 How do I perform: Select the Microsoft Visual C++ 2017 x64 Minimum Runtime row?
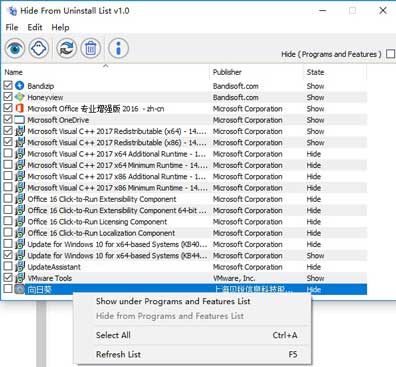click(185, 165)
